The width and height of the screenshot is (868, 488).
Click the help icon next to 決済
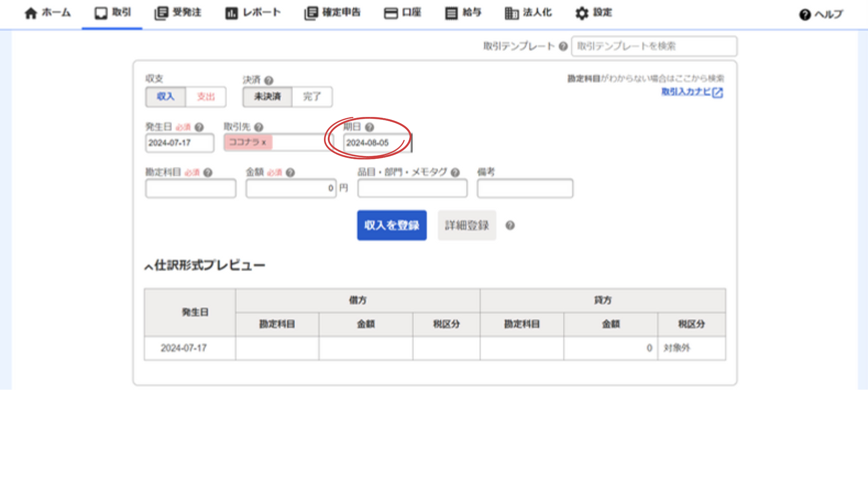tap(269, 80)
